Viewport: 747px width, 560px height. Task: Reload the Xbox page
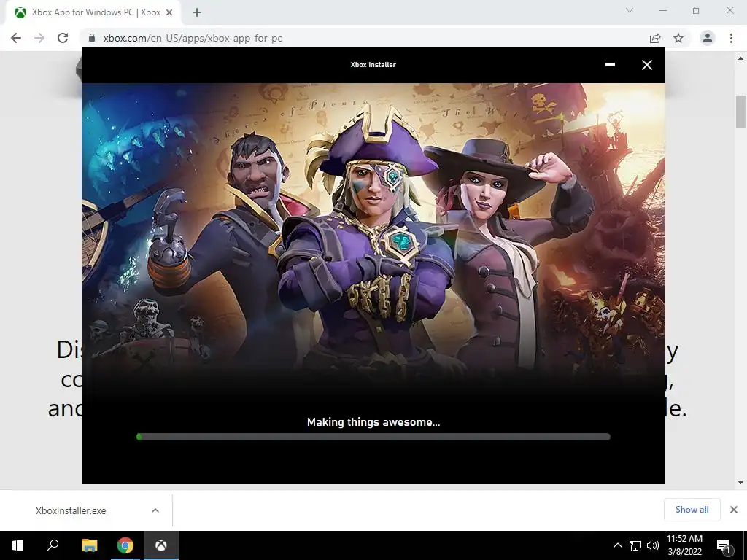pos(63,38)
